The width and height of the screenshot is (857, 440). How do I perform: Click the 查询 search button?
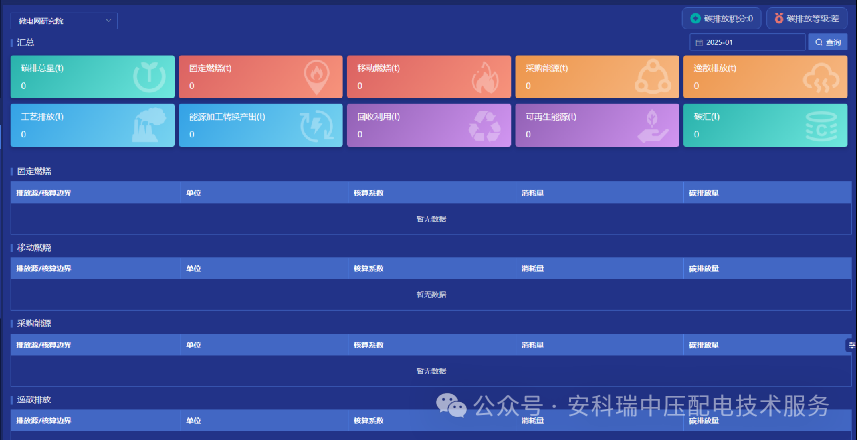(x=828, y=42)
